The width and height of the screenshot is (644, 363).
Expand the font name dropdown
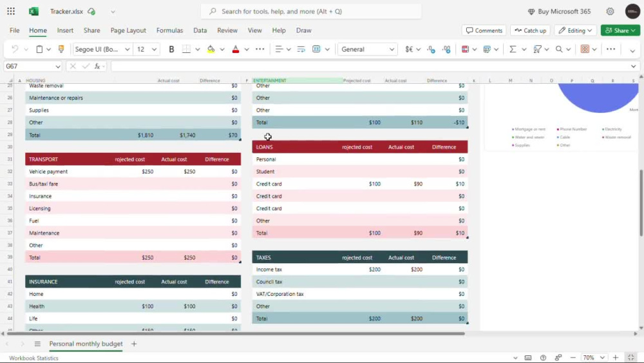(128, 50)
